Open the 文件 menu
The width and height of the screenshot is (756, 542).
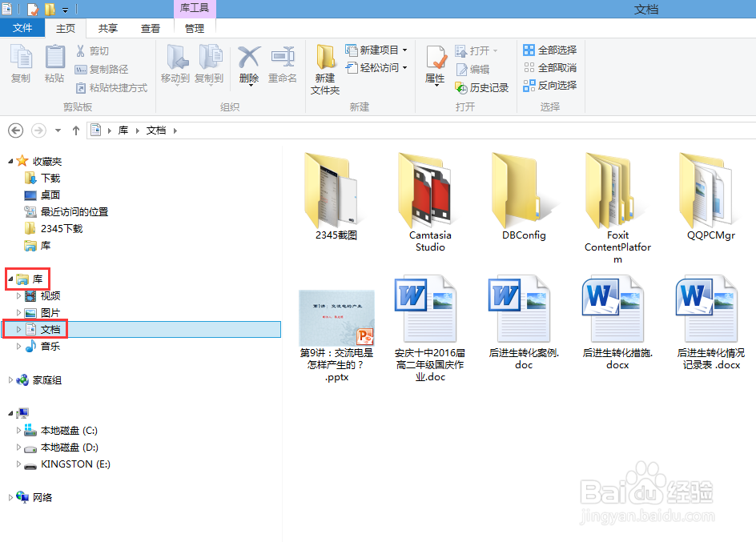point(22,26)
